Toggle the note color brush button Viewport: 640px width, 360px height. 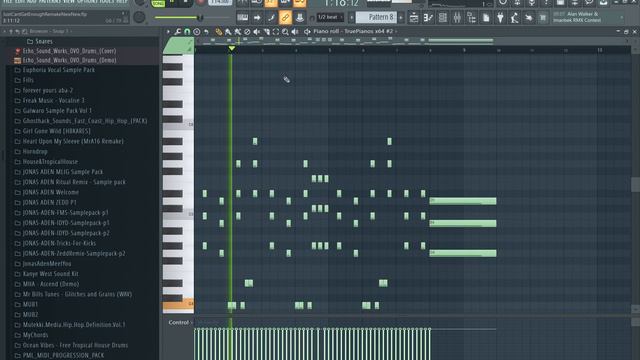point(271,18)
